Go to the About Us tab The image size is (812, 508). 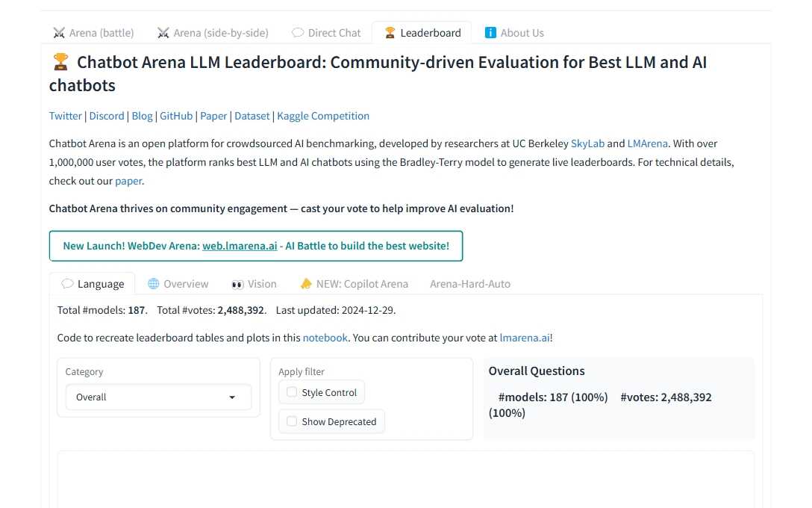[x=513, y=33]
